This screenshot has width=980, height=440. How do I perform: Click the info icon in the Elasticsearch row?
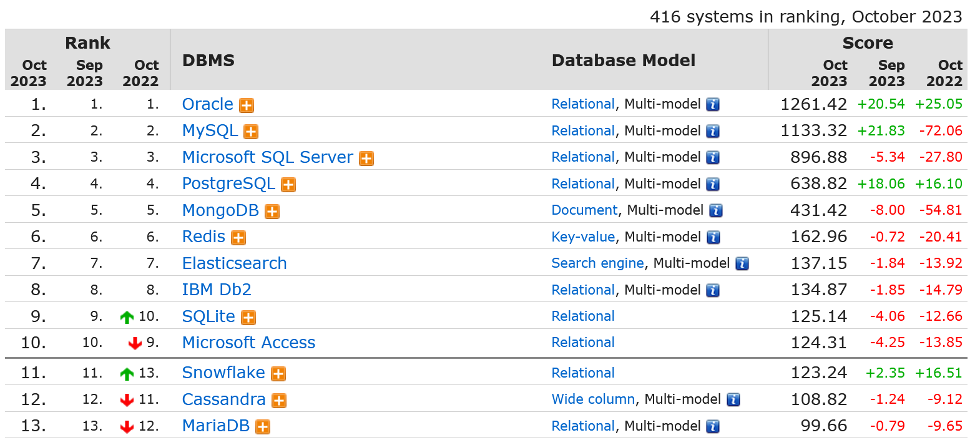point(742,263)
